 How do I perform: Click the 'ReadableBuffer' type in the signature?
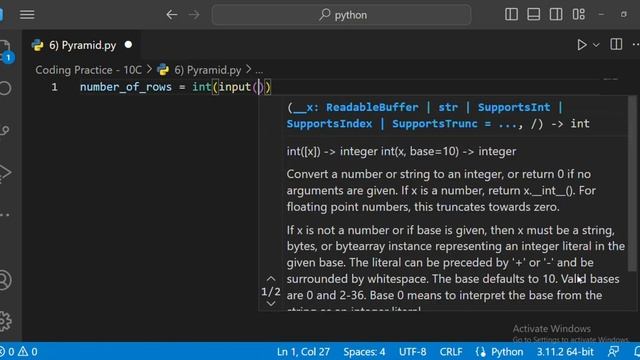[372, 107]
